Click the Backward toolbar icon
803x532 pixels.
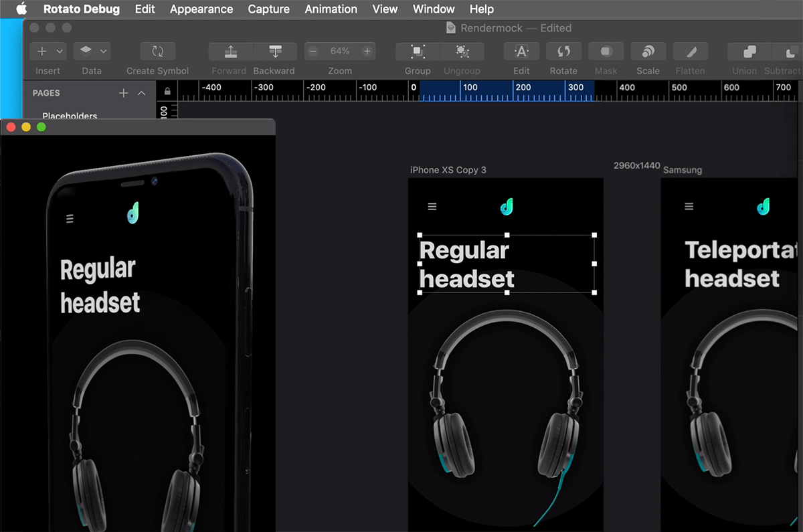(275, 51)
